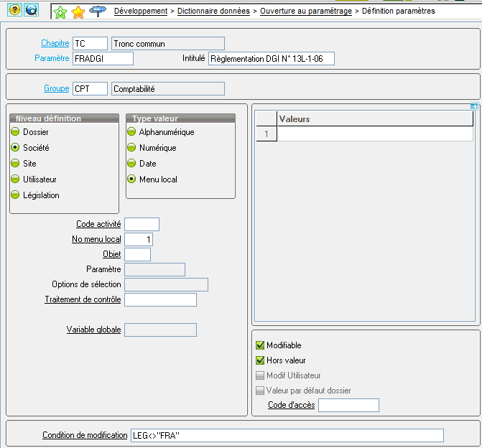
Task: Open the magnifier search help icon
Action: tap(32, 10)
